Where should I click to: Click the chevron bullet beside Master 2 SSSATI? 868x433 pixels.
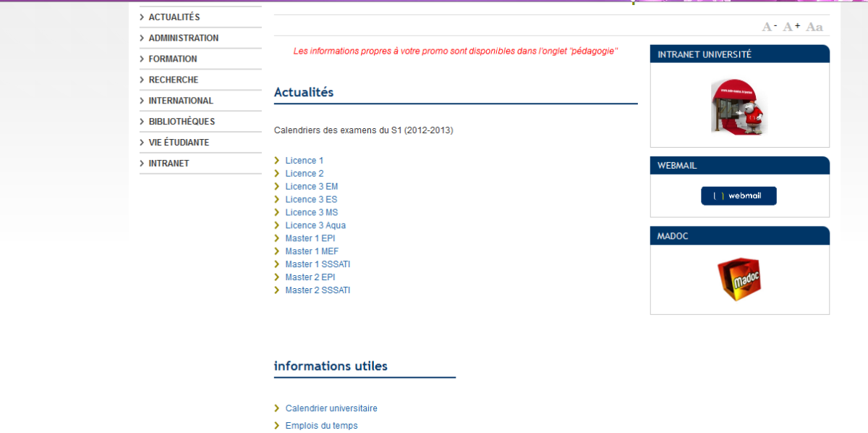click(x=277, y=291)
